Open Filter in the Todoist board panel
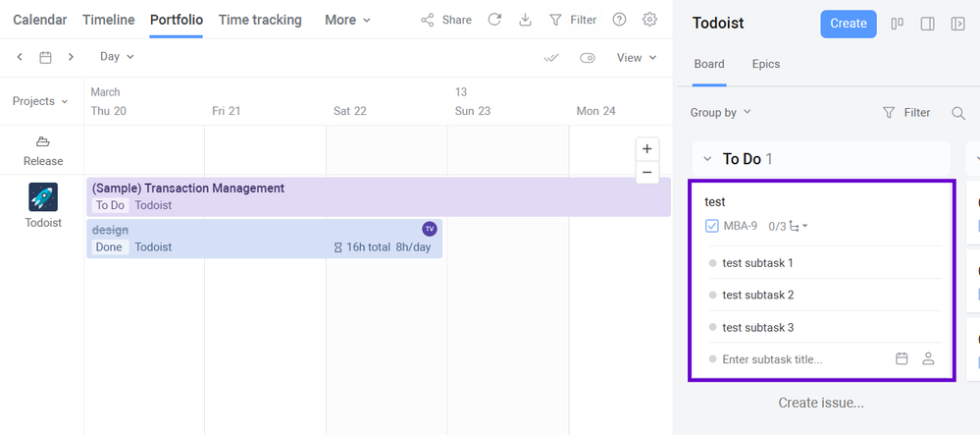 tap(906, 113)
